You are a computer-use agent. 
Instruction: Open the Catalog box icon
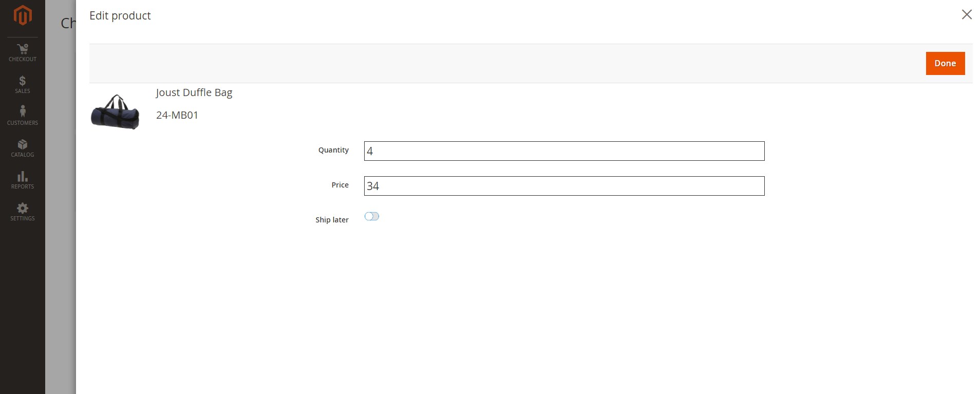click(22, 148)
